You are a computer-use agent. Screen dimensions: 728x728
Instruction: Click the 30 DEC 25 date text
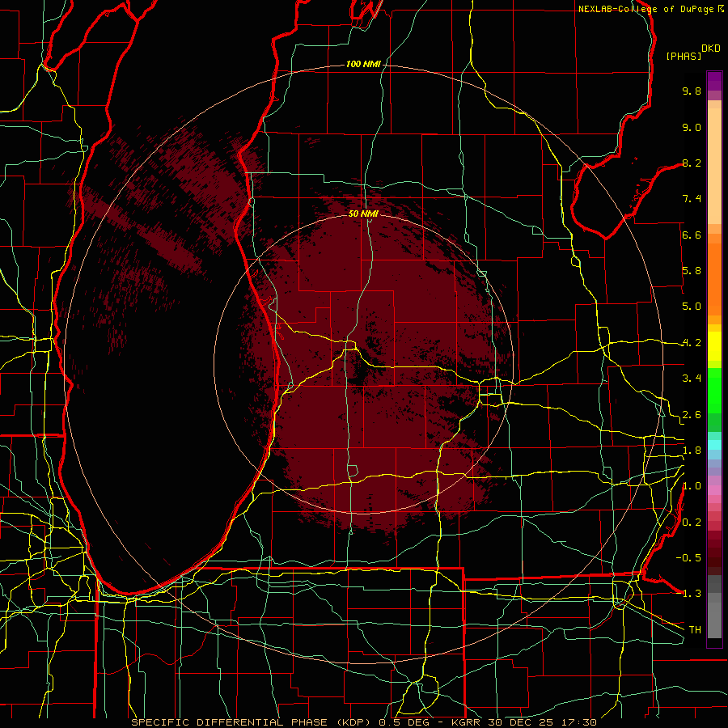coord(522,722)
